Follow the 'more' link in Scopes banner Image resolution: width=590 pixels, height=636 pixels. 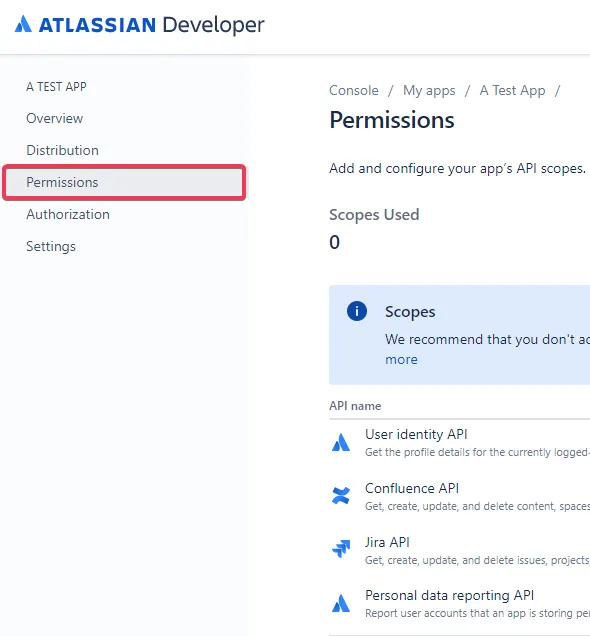point(401,359)
